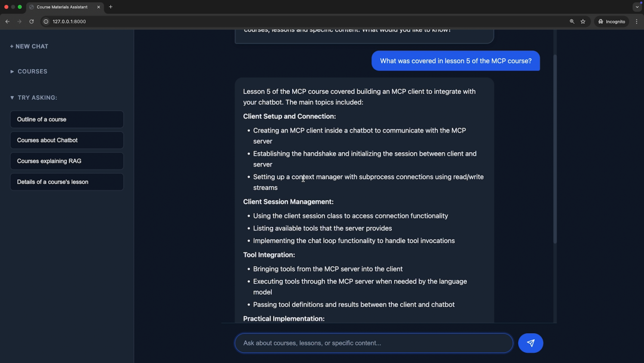Open a new browser tab with plus
The width and height of the screenshot is (644, 363).
110,7
